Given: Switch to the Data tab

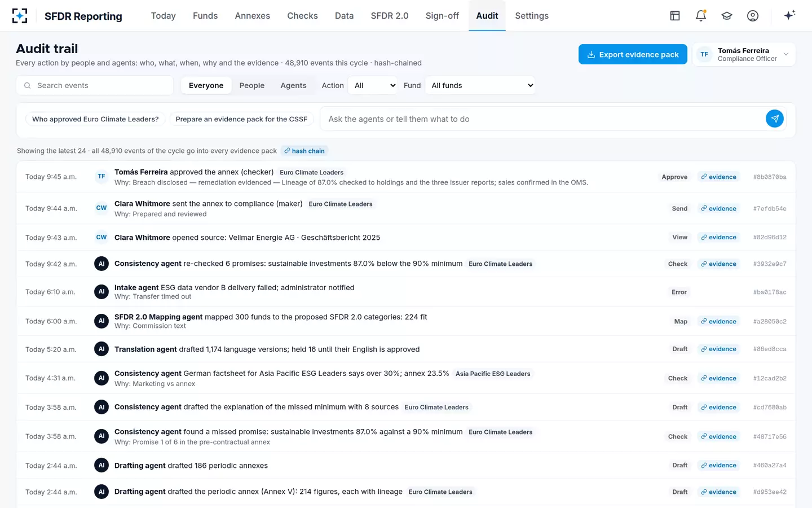Looking at the screenshot, I should tap(345, 16).
